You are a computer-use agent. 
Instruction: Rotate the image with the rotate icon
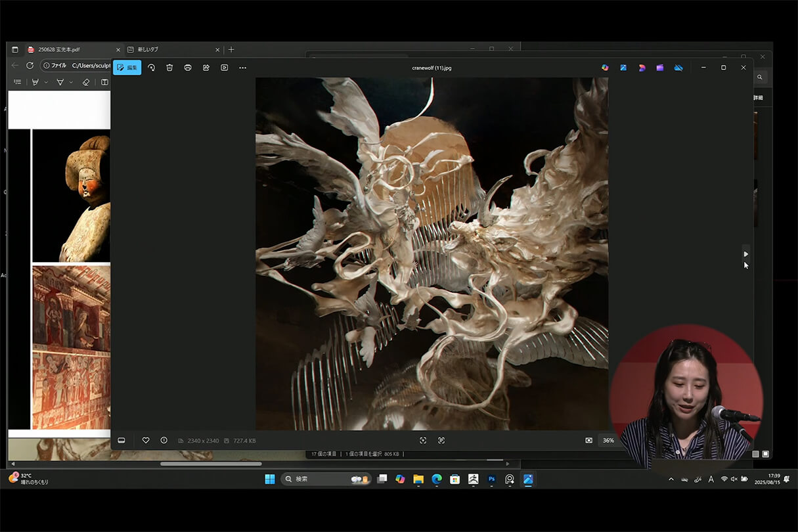click(x=151, y=68)
